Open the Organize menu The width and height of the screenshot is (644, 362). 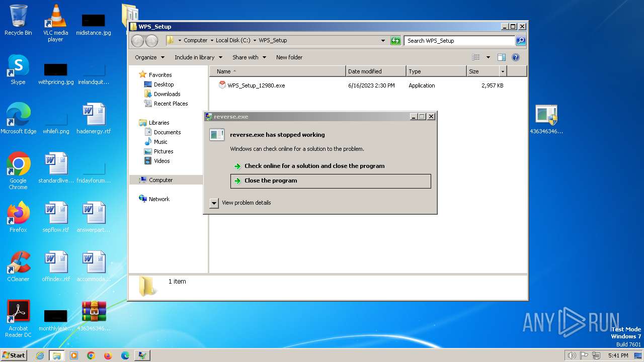click(x=149, y=57)
